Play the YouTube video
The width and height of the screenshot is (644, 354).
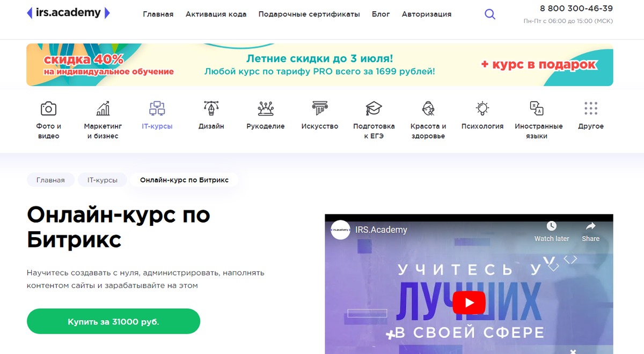(469, 303)
